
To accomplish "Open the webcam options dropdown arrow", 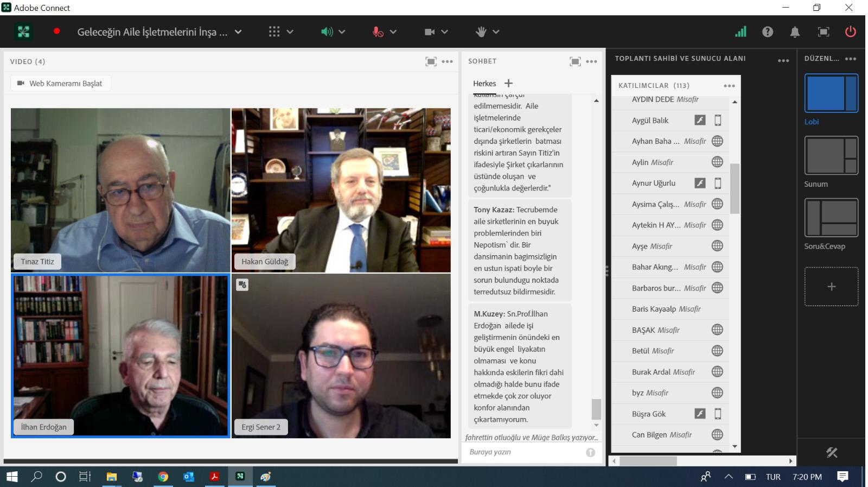I will click(445, 32).
